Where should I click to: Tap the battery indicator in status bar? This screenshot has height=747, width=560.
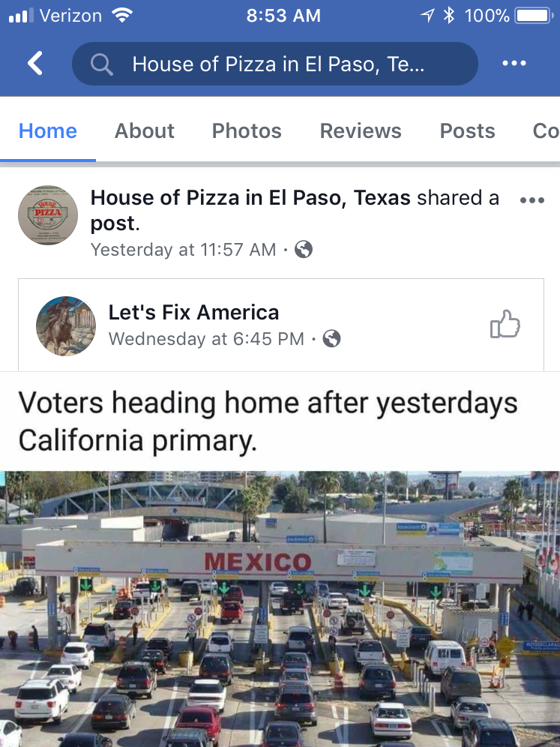[535, 16]
